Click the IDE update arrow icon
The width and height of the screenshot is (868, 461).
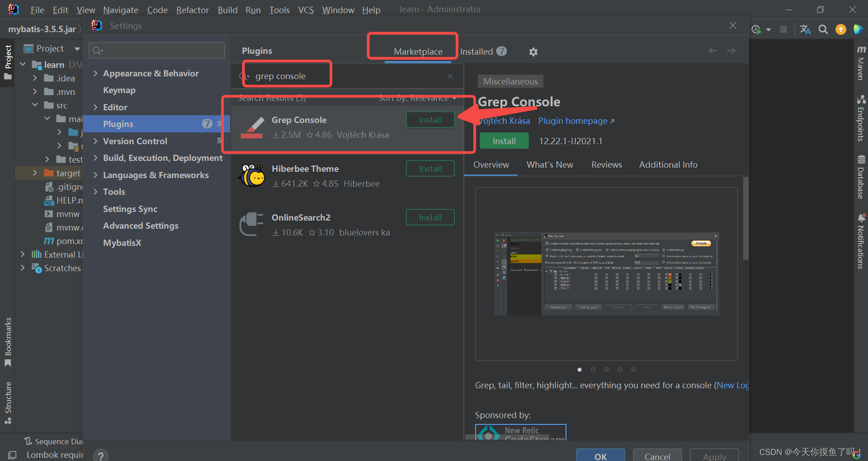pos(841,29)
